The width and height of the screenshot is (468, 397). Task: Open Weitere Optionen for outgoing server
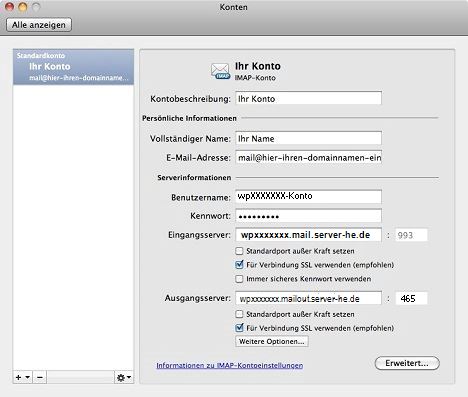(x=272, y=341)
